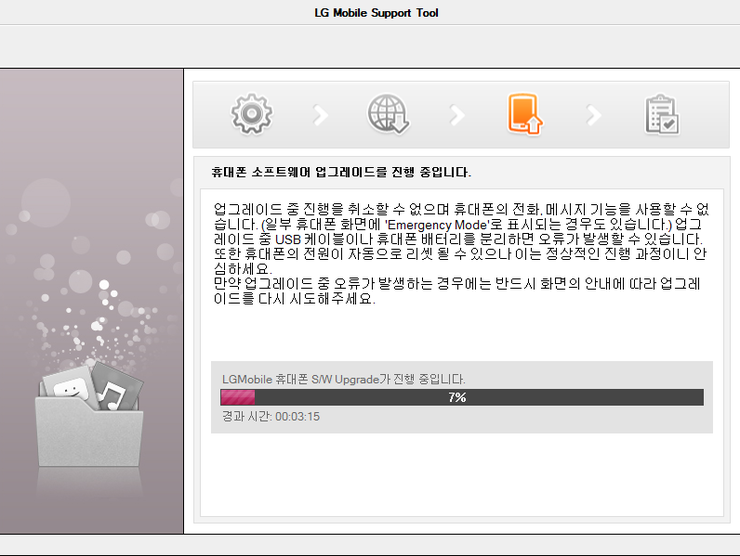Click the heading '휴대폰 소프트웨어 업그레이드를 진행 중입니다.'

coord(341,172)
